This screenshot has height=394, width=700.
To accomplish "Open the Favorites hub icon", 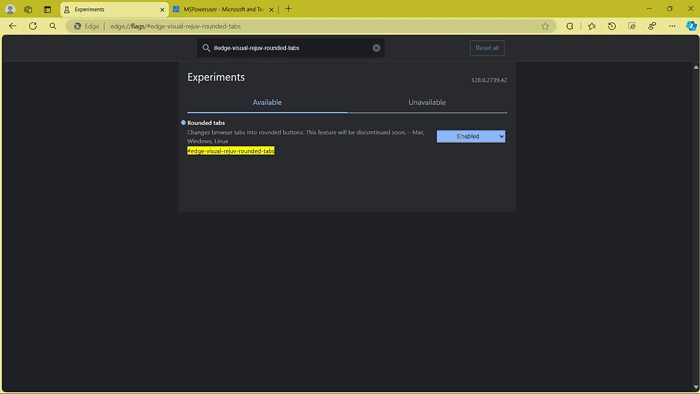I will [592, 26].
